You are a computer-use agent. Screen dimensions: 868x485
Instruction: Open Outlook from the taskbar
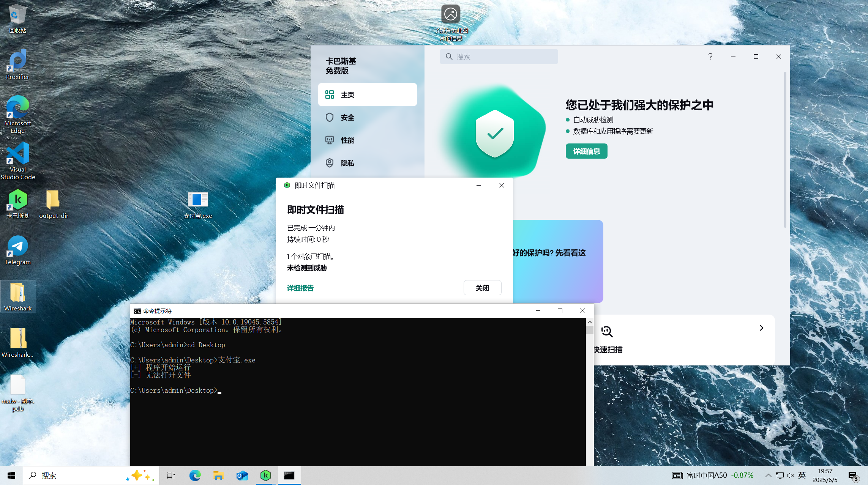pyautogui.click(x=242, y=476)
